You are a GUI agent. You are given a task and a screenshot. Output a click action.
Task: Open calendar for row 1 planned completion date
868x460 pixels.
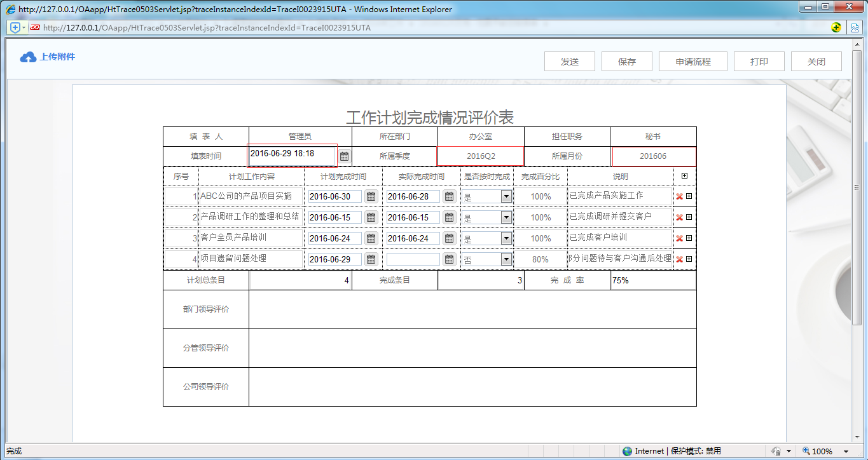pos(371,196)
